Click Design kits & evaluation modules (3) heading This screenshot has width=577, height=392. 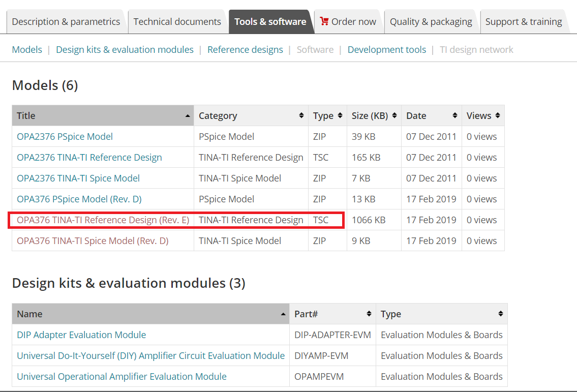pos(129,283)
